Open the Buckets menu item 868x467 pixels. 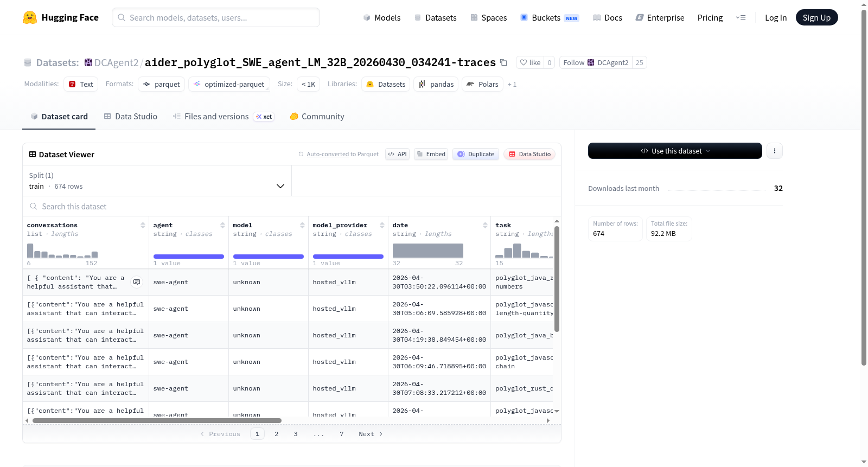[x=550, y=17]
